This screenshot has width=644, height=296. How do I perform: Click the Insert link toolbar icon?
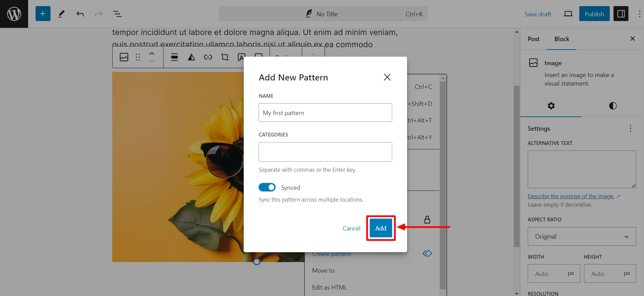click(x=208, y=57)
